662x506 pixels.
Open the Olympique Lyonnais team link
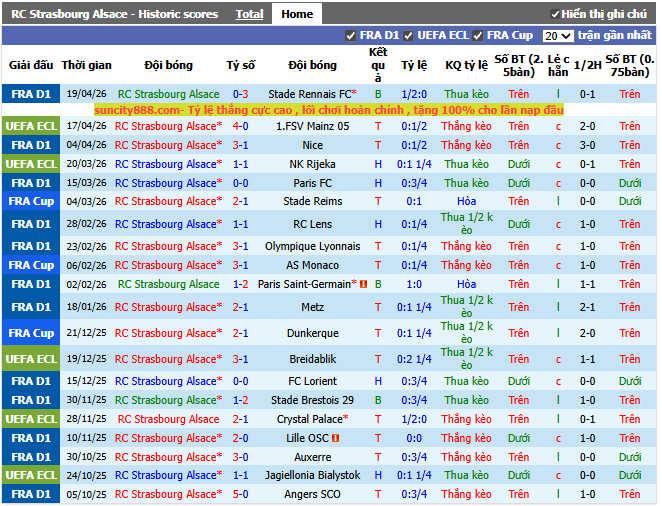(313, 246)
